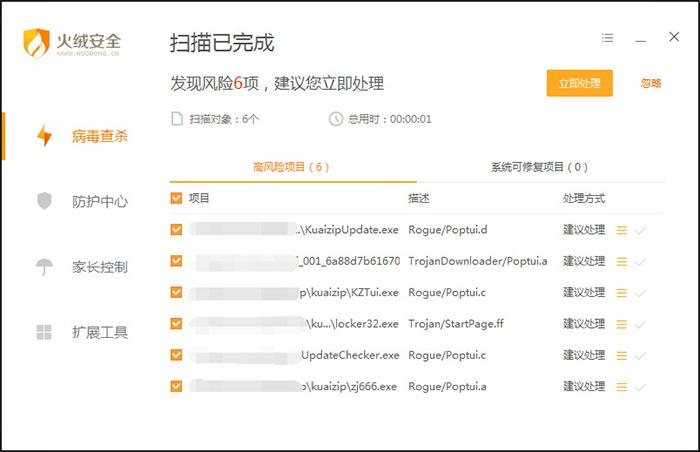
Task: Select the \ku...\locker32.exe file path
Action: [352, 323]
